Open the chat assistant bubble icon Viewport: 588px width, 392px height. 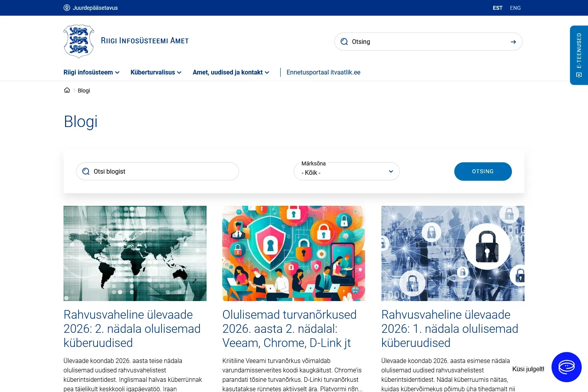click(566, 367)
